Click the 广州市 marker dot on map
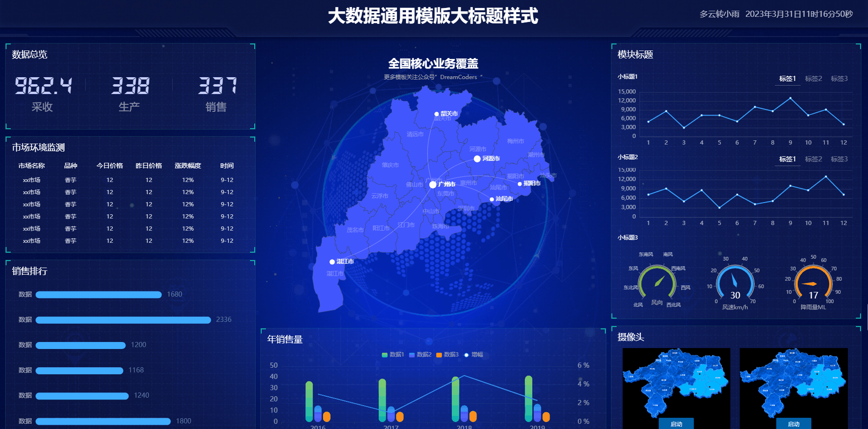868x429 pixels. (x=433, y=185)
